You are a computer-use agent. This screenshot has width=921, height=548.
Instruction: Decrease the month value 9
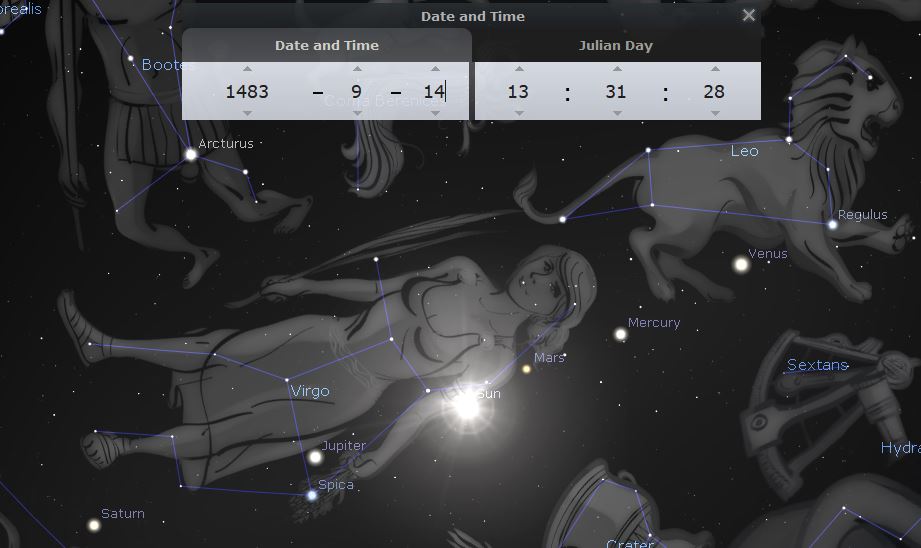pos(357,113)
